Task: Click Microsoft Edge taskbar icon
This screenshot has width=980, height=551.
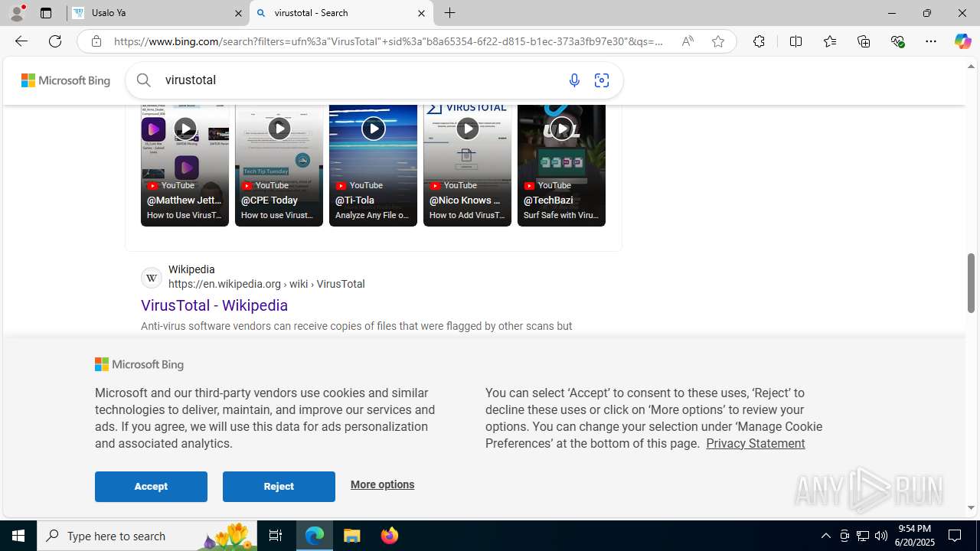Action: pos(315,536)
